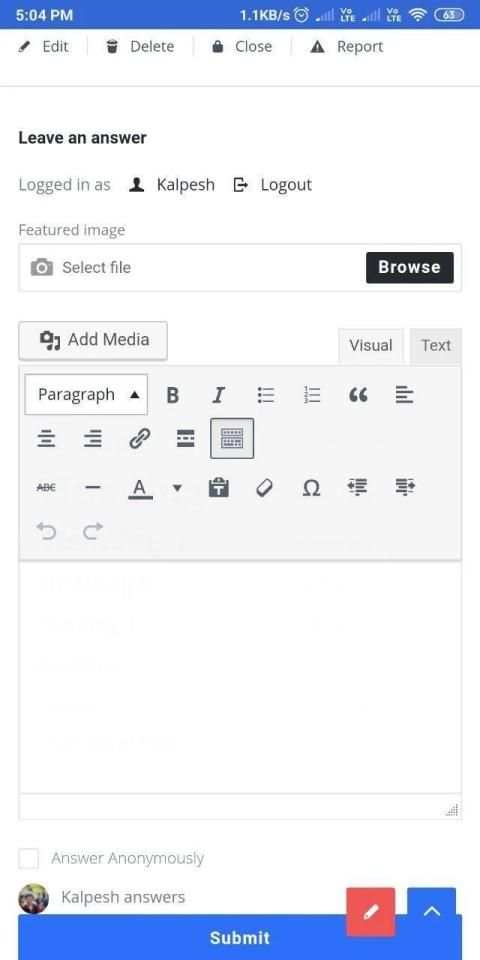Expand text color picker arrow
The width and height of the screenshot is (480, 960).
[x=177, y=488]
